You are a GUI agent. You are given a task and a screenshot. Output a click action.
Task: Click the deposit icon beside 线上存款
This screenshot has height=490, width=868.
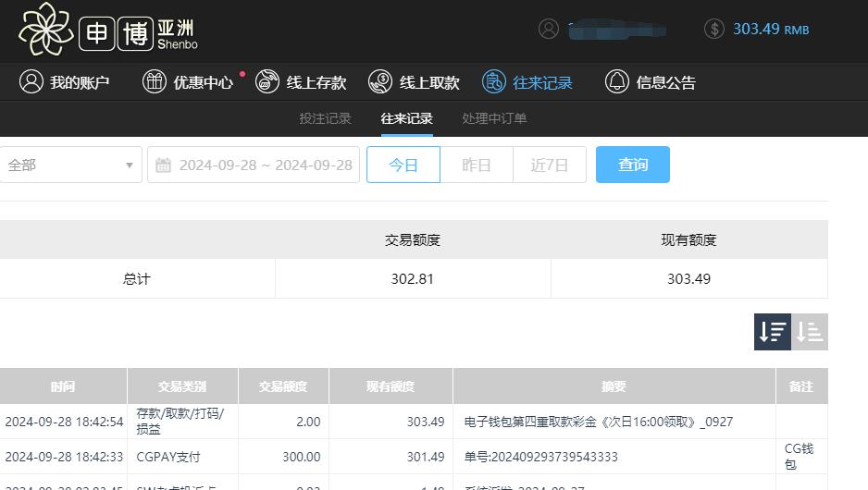[x=267, y=82]
